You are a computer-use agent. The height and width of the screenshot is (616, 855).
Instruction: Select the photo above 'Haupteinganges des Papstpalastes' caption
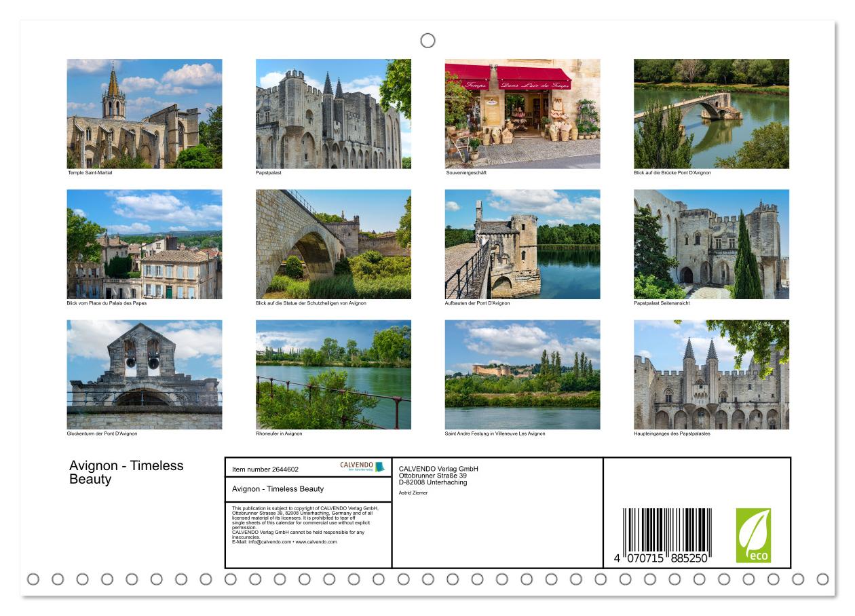[x=711, y=375]
